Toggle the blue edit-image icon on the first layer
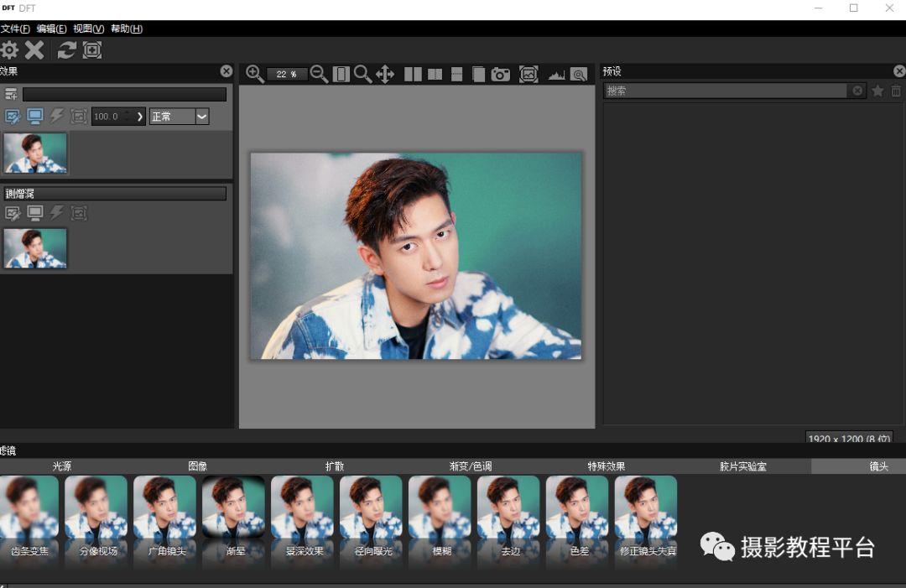The width and height of the screenshot is (906, 588). pyautogui.click(x=13, y=116)
